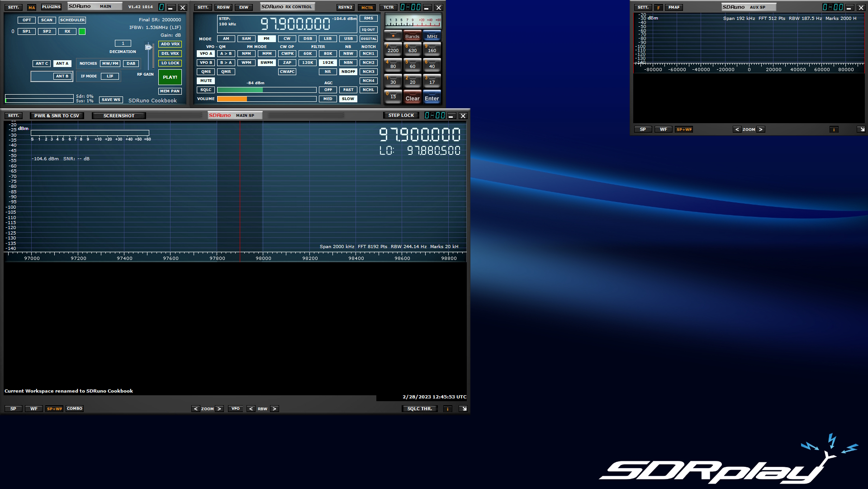The height and width of the screenshot is (489, 868).
Task: Click SCREENSHOT on the Main SP toolbar
Action: point(119,115)
